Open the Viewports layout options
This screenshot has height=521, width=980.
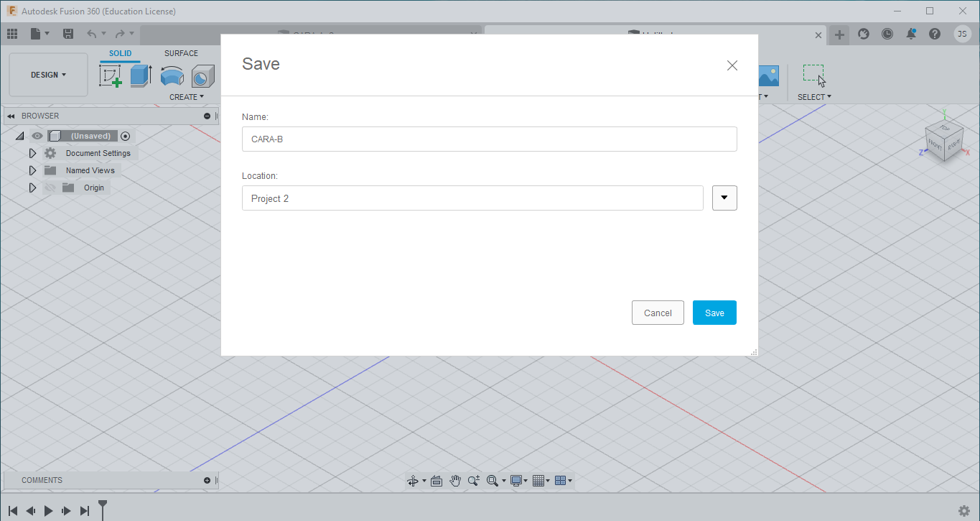coord(561,481)
